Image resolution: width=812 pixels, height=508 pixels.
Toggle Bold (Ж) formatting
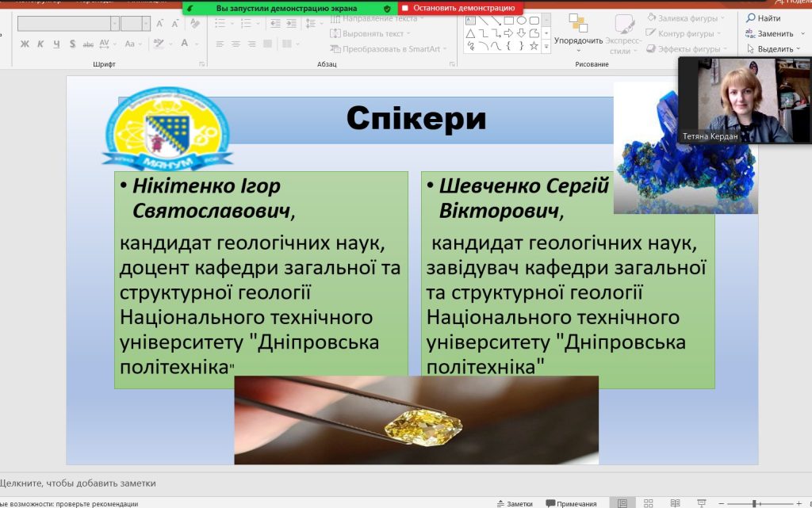tap(25, 44)
